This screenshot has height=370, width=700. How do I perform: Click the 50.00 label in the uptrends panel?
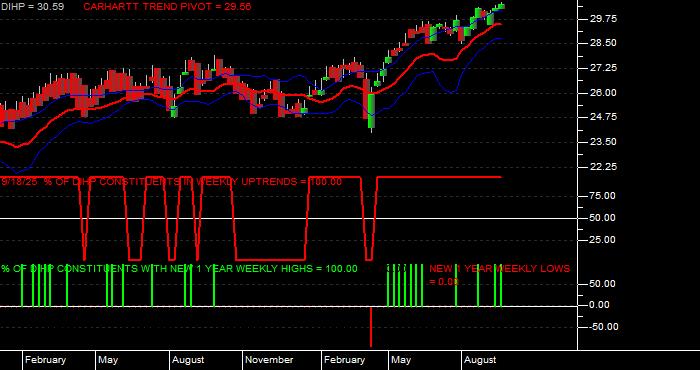(603, 218)
